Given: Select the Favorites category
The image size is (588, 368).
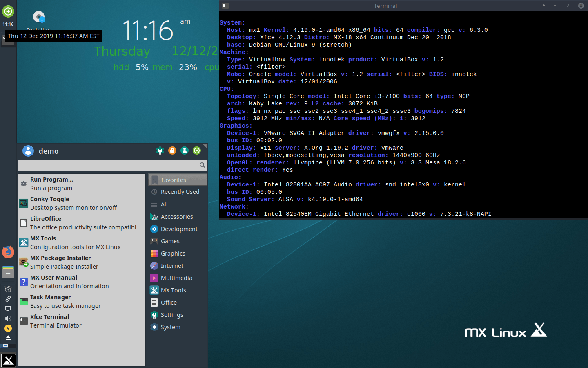Looking at the screenshot, I should (x=178, y=180).
